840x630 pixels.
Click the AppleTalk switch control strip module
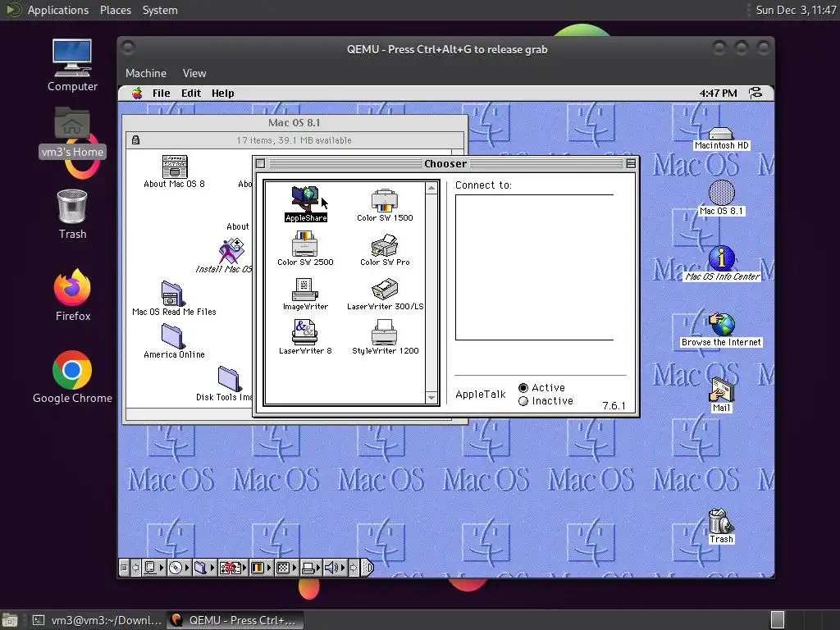(x=150, y=568)
